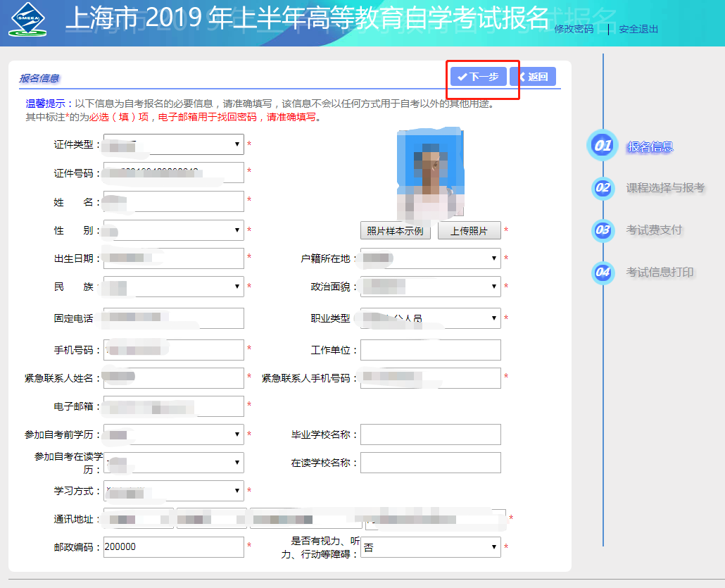The width and height of the screenshot is (725, 588).
Task: Click the 上传照片 button
Action: coord(469,231)
